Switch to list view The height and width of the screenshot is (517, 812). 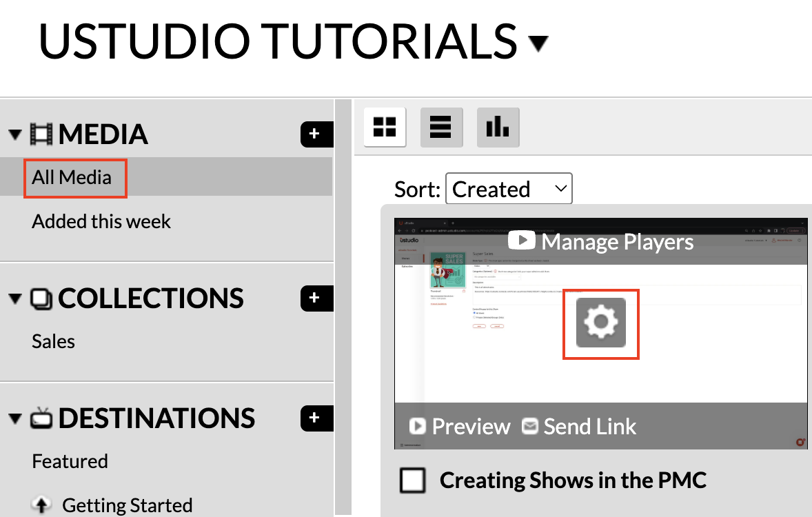[x=441, y=127]
